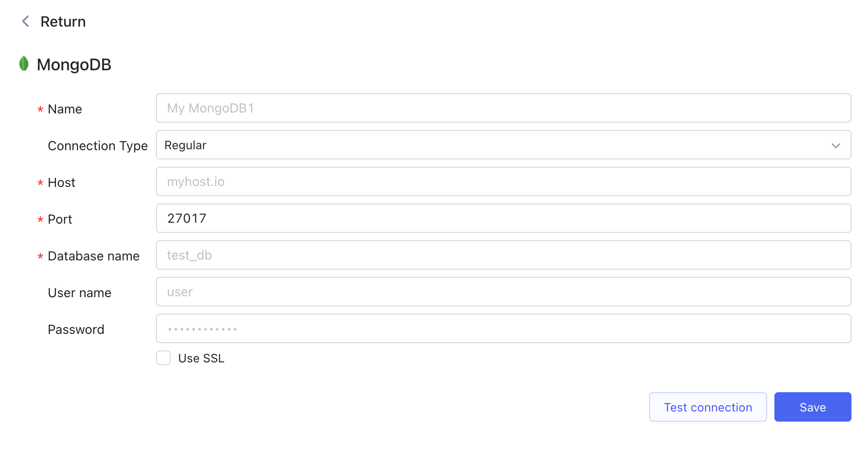Click the Use SSL label text
The width and height of the screenshot is (868, 451).
click(201, 358)
